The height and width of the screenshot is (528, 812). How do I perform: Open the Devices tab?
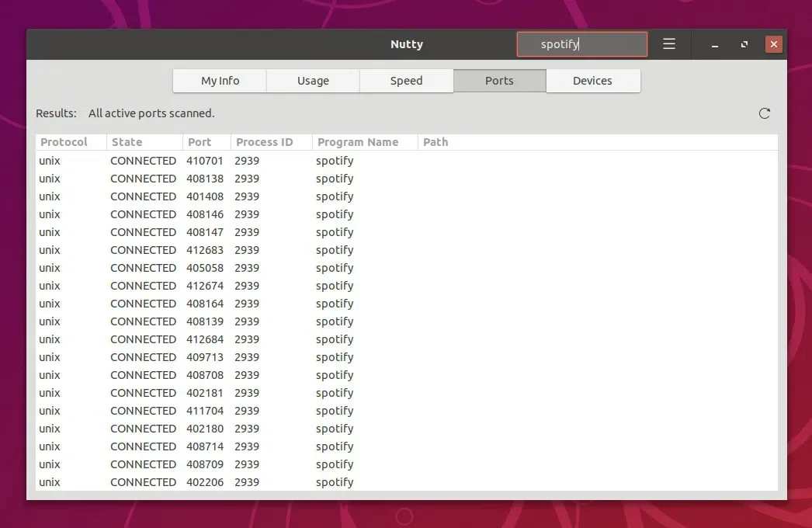coord(592,80)
